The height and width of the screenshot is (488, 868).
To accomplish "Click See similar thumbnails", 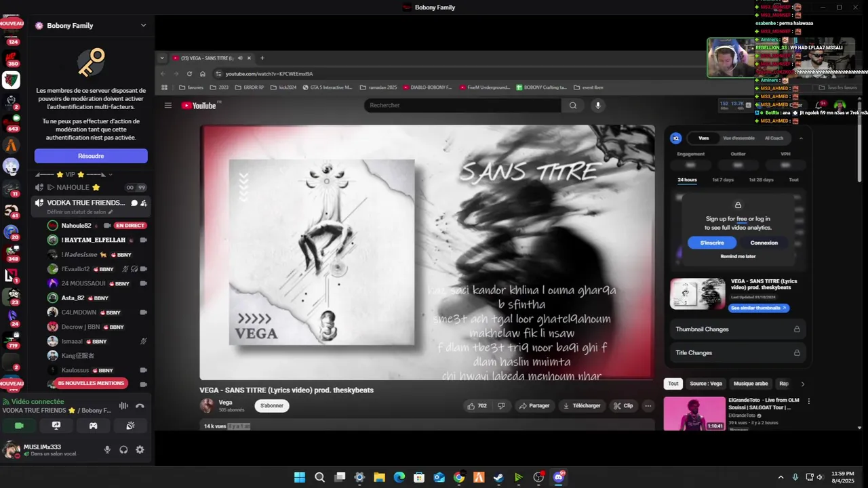I will [758, 308].
